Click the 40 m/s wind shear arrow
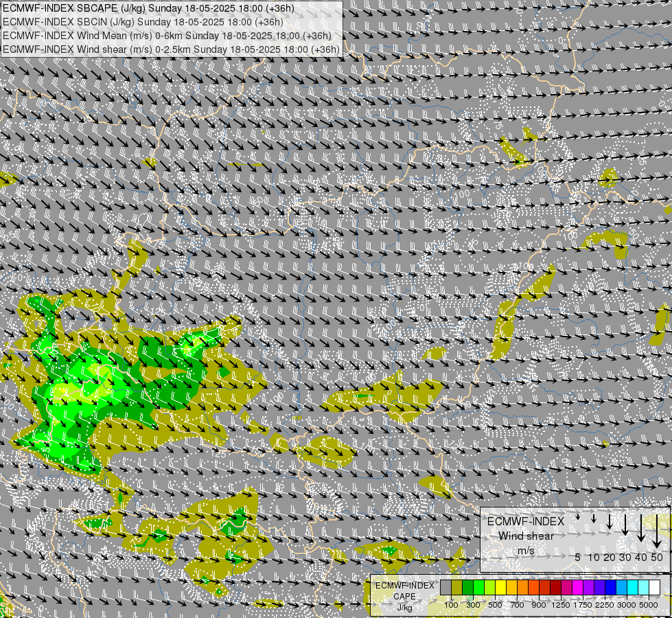672x618 pixels. point(640,527)
